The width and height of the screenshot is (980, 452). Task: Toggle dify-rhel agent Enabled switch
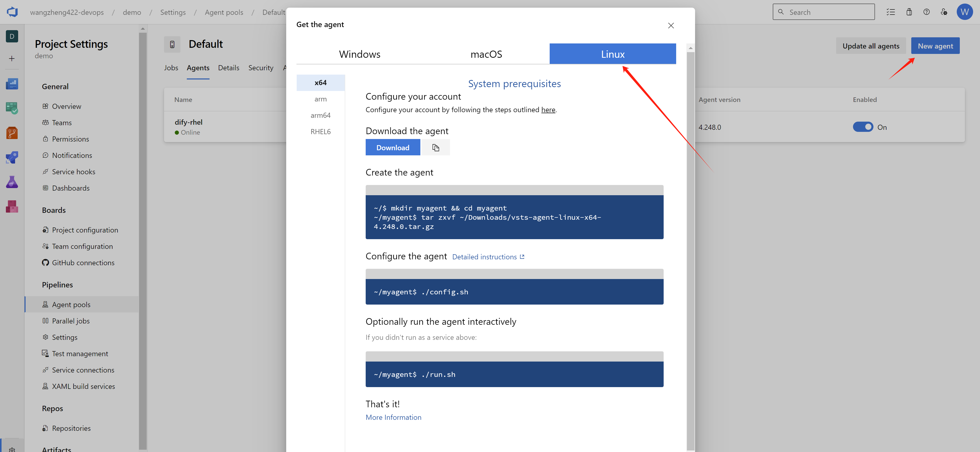(x=863, y=127)
